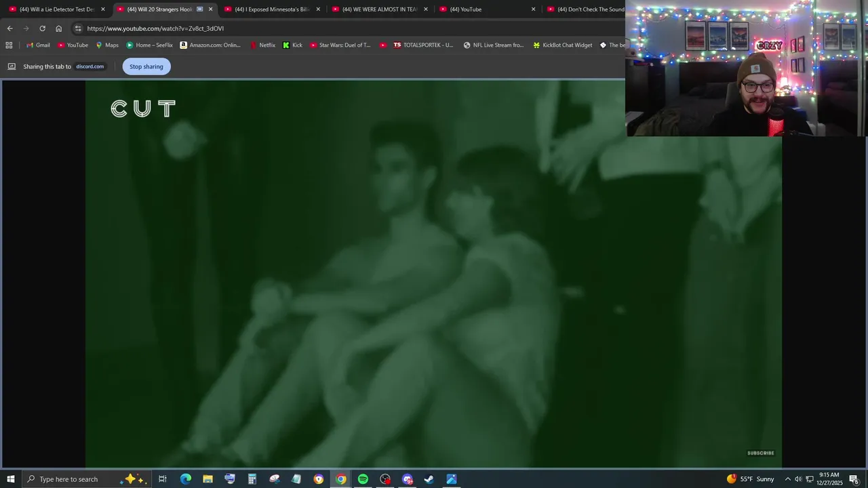
Task: Open the network tray icon
Action: point(810,479)
